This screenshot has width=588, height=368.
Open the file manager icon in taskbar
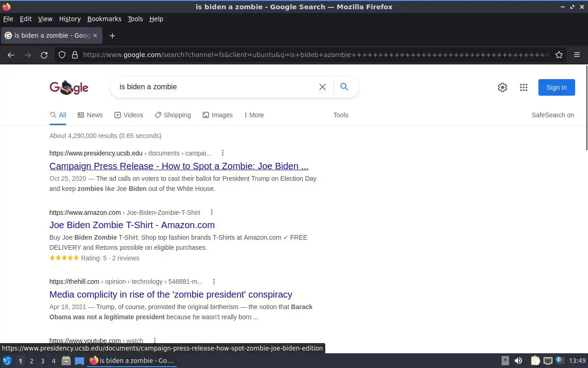(x=66, y=361)
